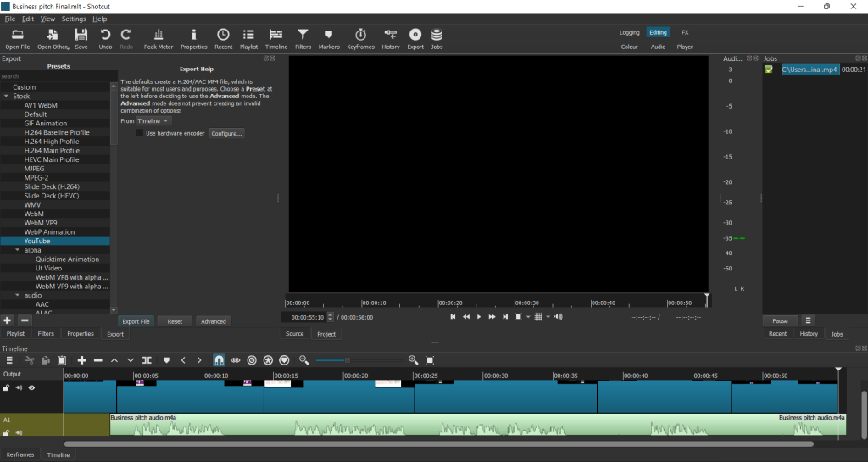
Task: Collapse the alpha presets group
Action: (x=17, y=250)
